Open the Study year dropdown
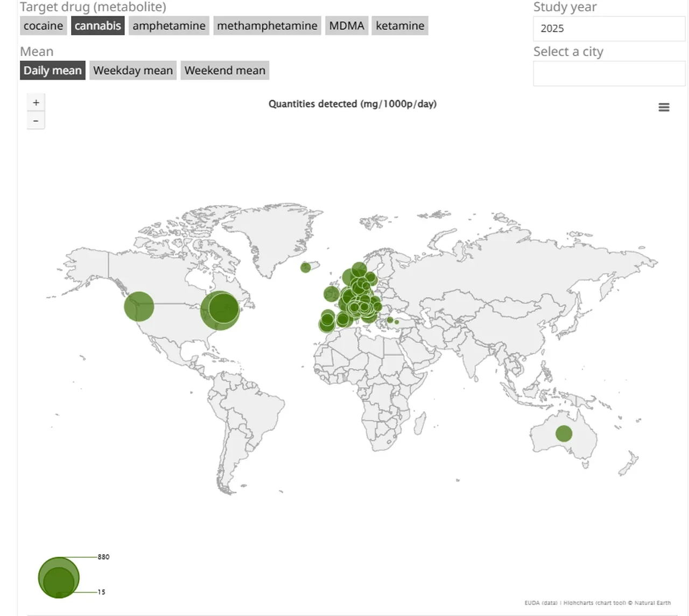This screenshot has height=616, width=689. click(609, 29)
